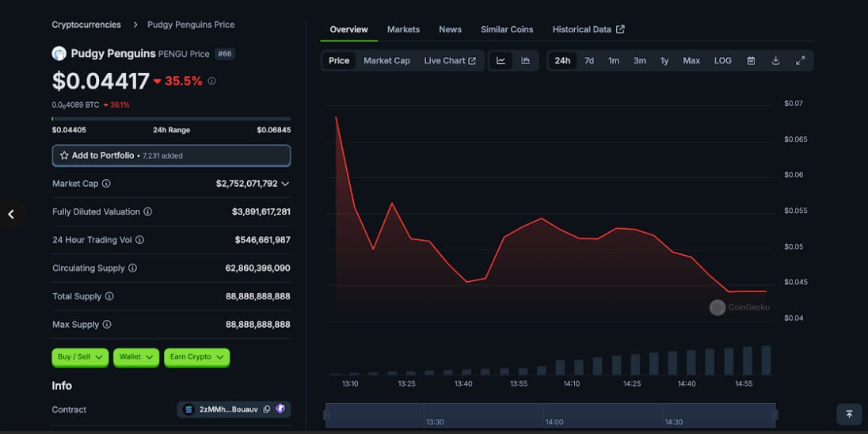868x434 pixels.
Task: Click left handle of chart range navigator
Action: 326,415
